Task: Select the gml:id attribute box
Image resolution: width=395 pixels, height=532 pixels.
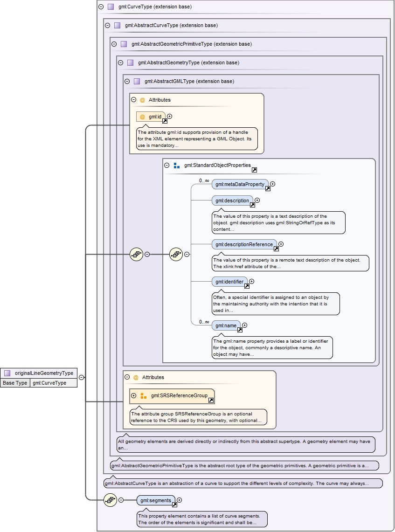Action: (x=151, y=117)
